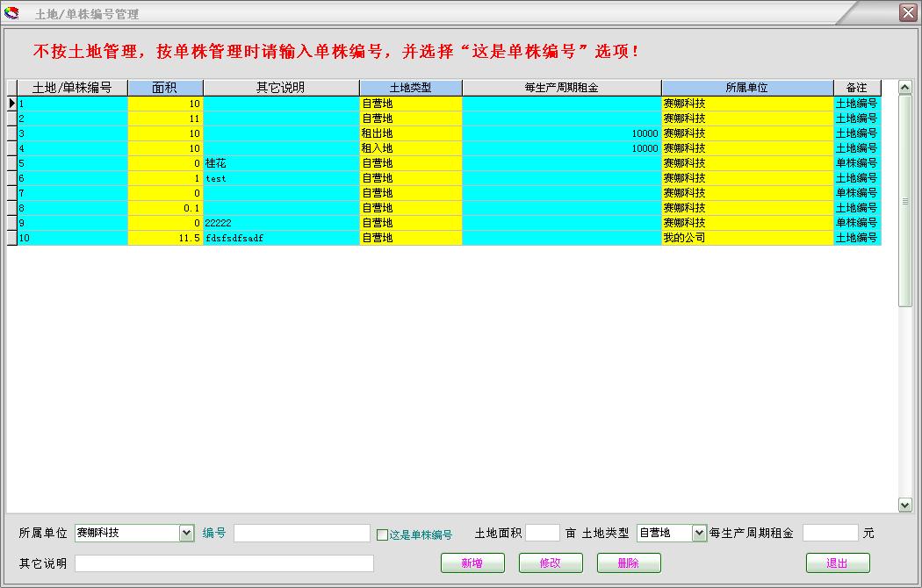The width and height of the screenshot is (922, 588).
Task: Click the scrollbar down arrow
Action: click(906, 503)
